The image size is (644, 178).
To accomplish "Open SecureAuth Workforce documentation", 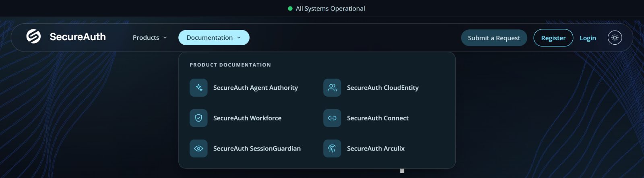I will pyautogui.click(x=247, y=118).
